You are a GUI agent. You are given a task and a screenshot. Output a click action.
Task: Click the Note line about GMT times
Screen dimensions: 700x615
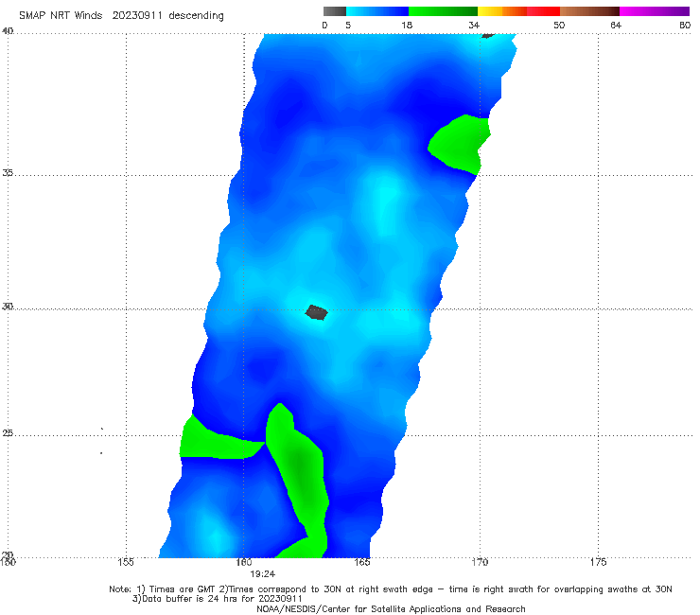391,589
